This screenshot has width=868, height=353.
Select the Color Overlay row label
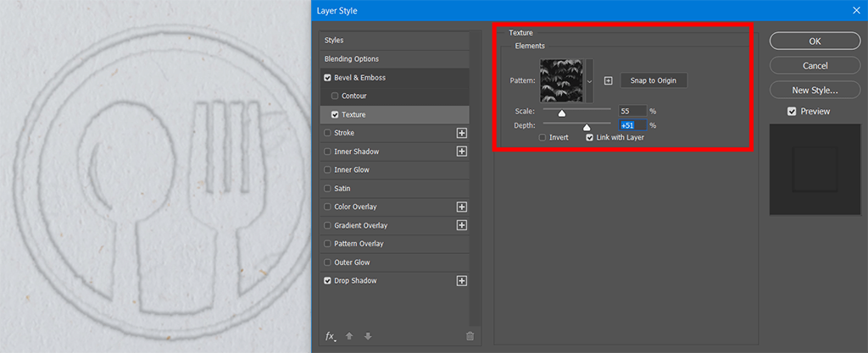click(355, 207)
